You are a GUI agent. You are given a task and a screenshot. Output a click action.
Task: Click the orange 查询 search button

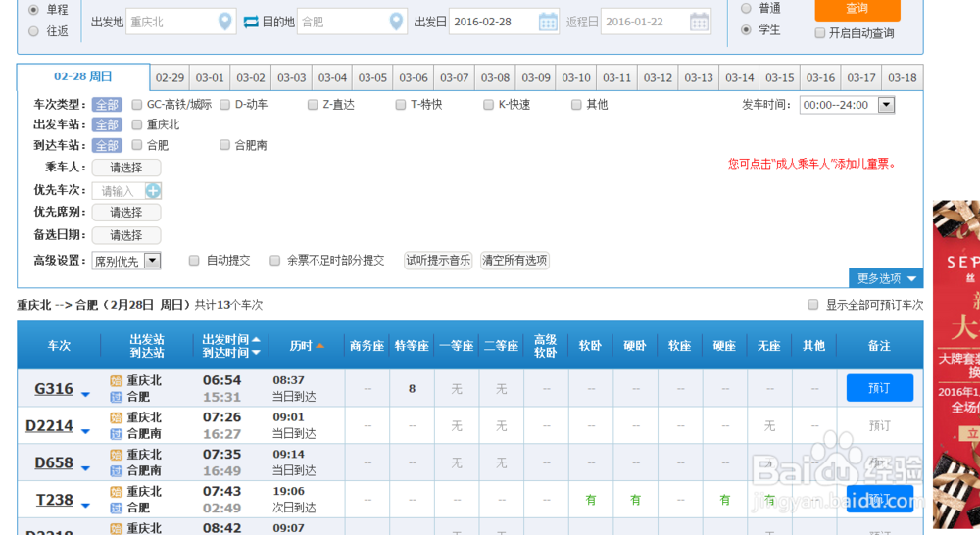pos(857,9)
